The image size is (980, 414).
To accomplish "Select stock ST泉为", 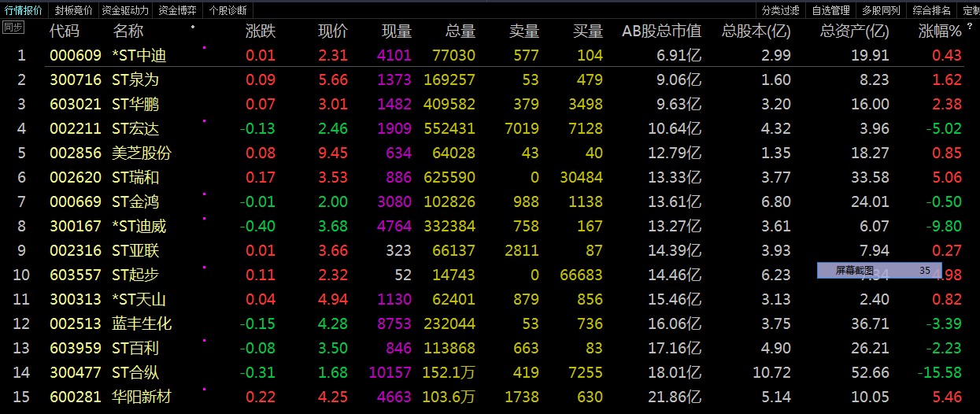I will (x=135, y=80).
